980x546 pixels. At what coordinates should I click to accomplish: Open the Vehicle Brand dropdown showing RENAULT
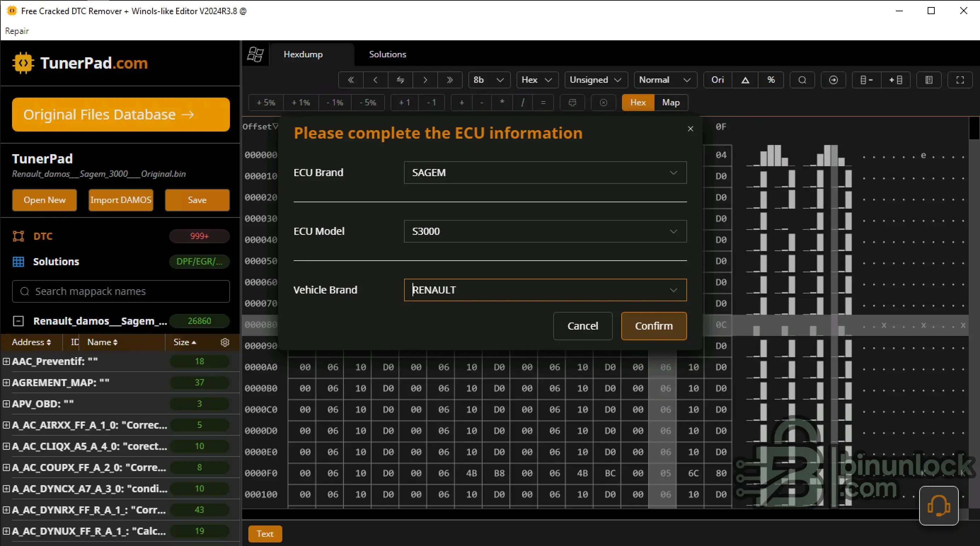(x=545, y=290)
